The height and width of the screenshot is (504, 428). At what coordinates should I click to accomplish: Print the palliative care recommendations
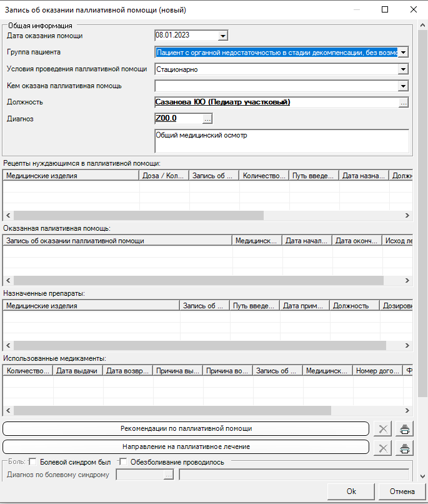point(404,429)
